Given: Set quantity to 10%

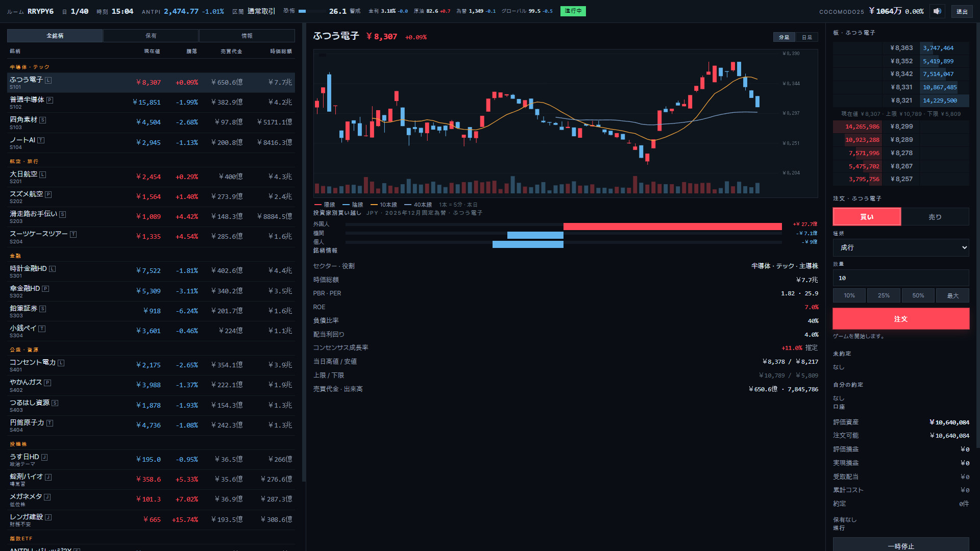Looking at the screenshot, I should [849, 295].
